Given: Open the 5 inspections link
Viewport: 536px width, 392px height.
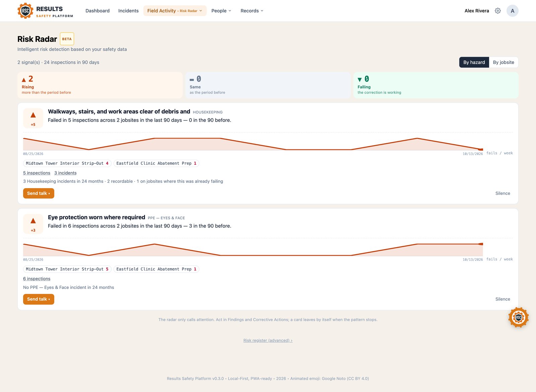Looking at the screenshot, I should tap(37, 173).
